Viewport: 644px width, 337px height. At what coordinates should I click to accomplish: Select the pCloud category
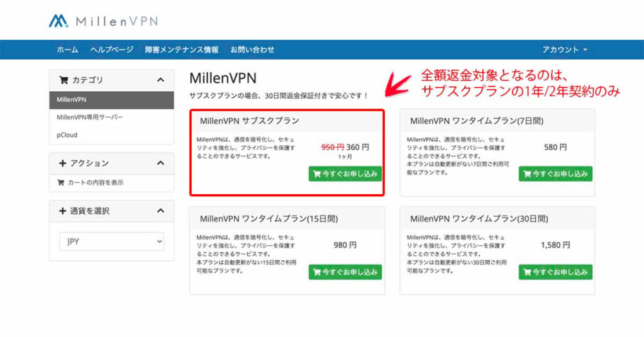tap(112, 135)
